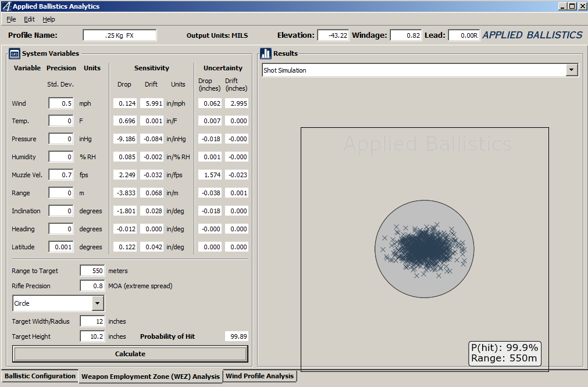Edit the Wind precision std. dev. field
Screen dimensions: 588x387
point(60,103)
